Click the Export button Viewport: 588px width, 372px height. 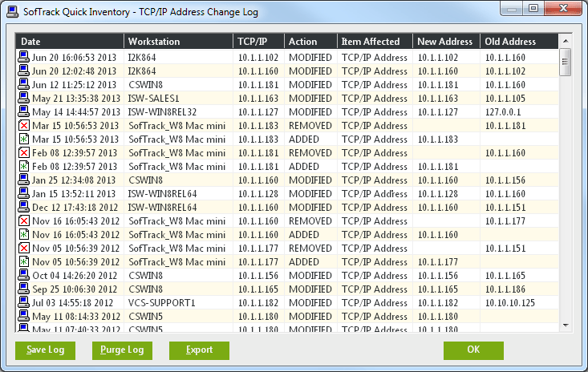click(199, 350)
